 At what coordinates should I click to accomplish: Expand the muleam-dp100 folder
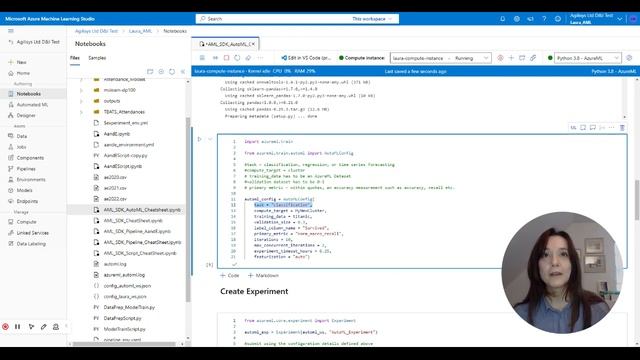point(81,90)
